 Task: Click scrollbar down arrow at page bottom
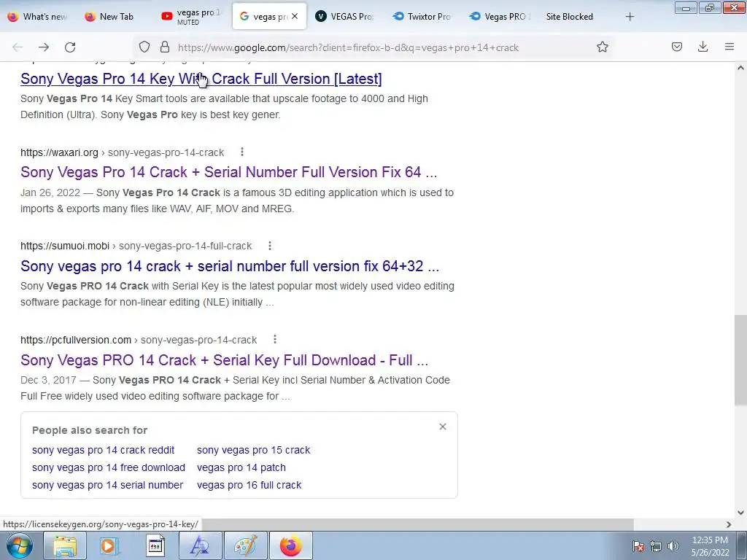point(740,513)
